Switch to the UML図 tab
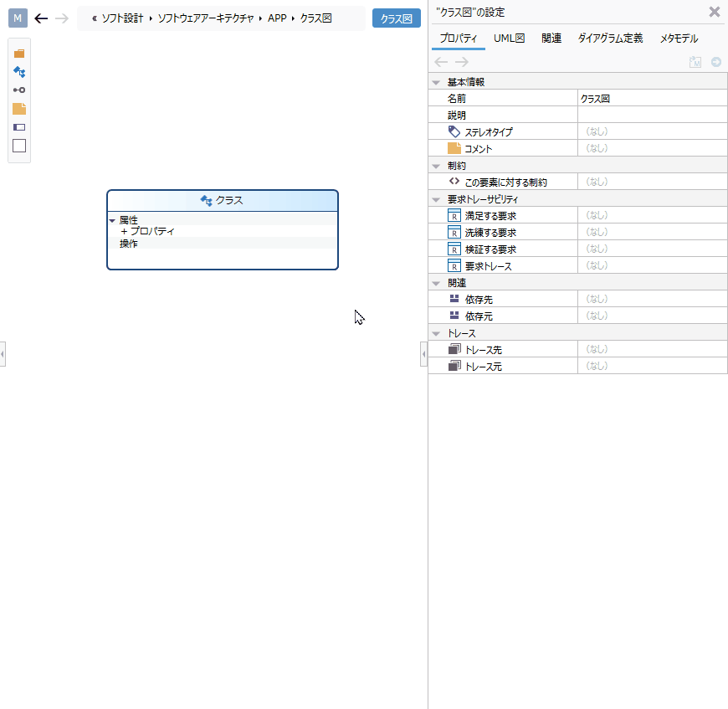This screenshot has height=709, width=728. click(510, 39)
